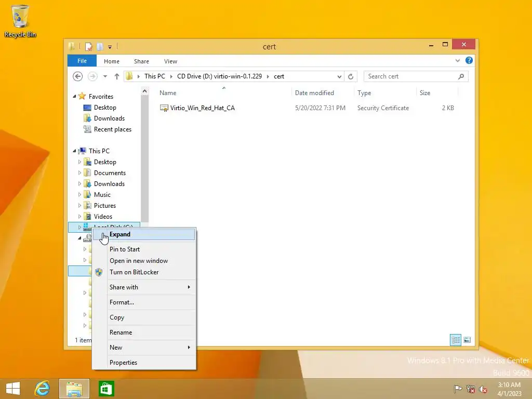Select This PC in the navigation pane

(99, 151)
